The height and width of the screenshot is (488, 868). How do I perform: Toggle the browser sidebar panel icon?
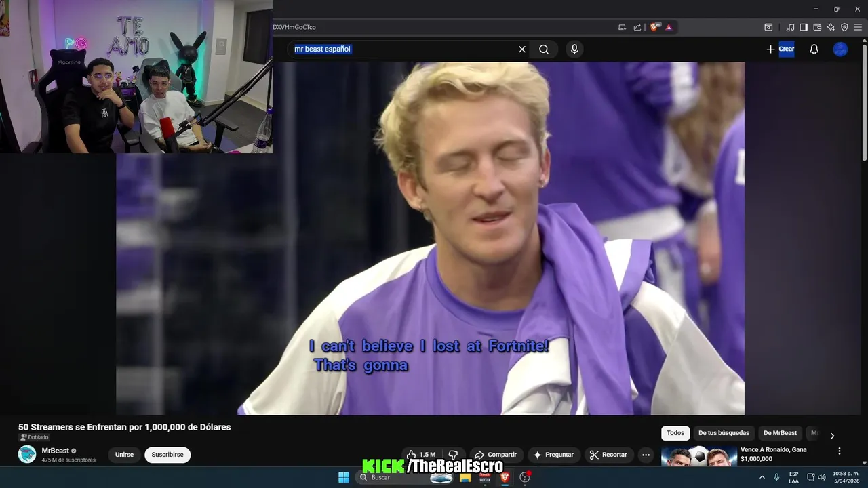(804, 27)
